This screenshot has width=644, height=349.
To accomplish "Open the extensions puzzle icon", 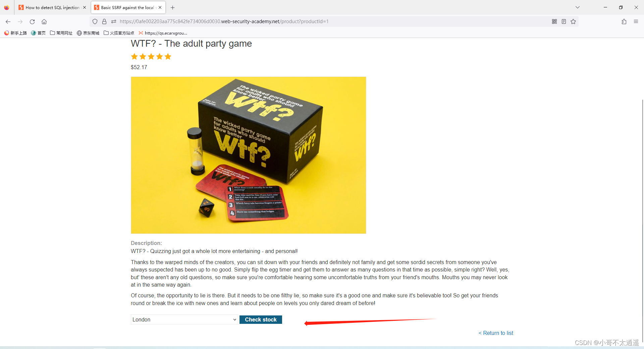I will click(624, 21).
